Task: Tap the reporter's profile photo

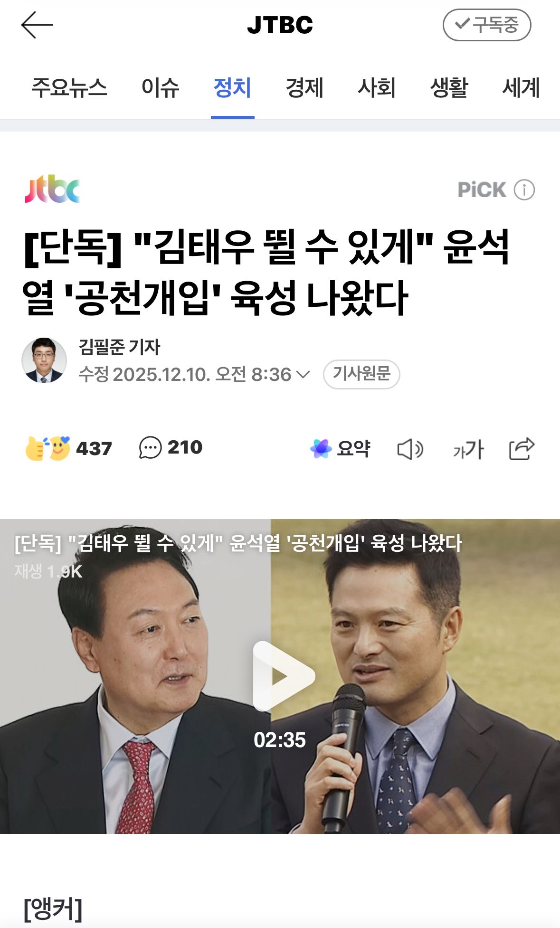Action: click(44, 360)
